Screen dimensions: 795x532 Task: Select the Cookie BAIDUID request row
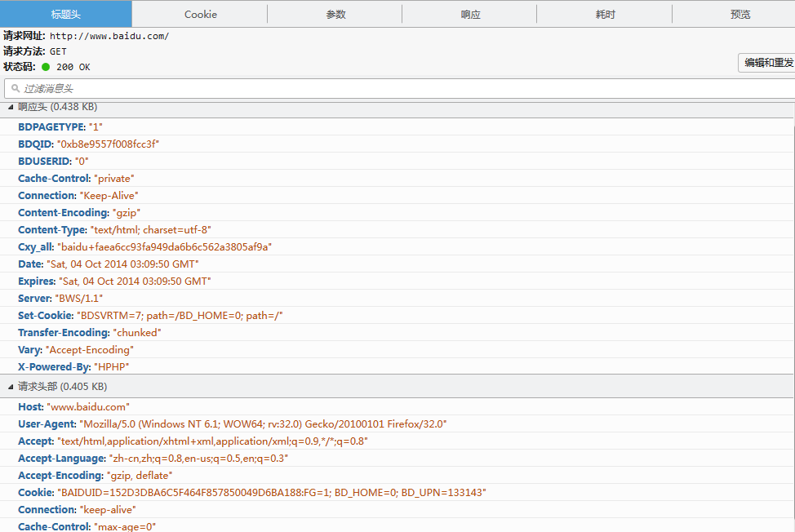[x=397, y=493]
